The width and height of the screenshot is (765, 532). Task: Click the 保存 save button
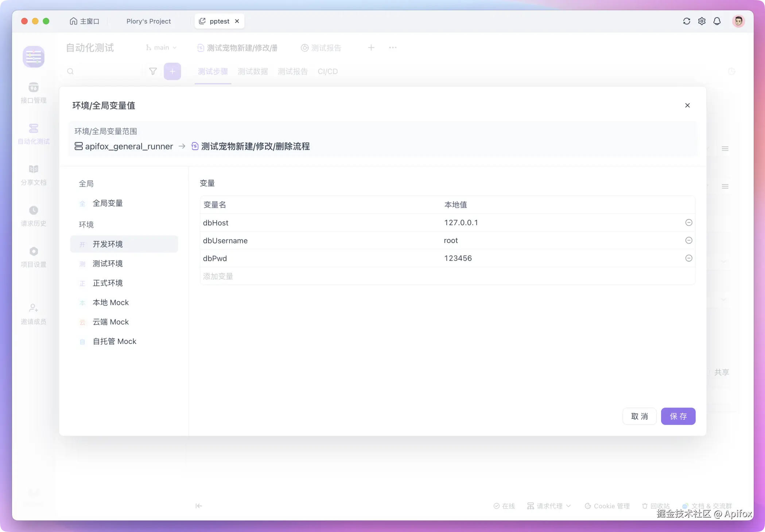pyautogui.click(x=678, y=416)
